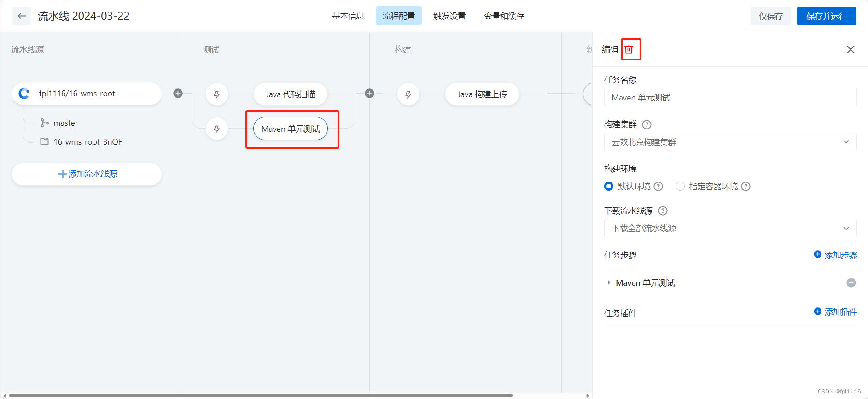Click the 任务名称 input field
This screenshot has width=868, height=399.
[730, 97]
